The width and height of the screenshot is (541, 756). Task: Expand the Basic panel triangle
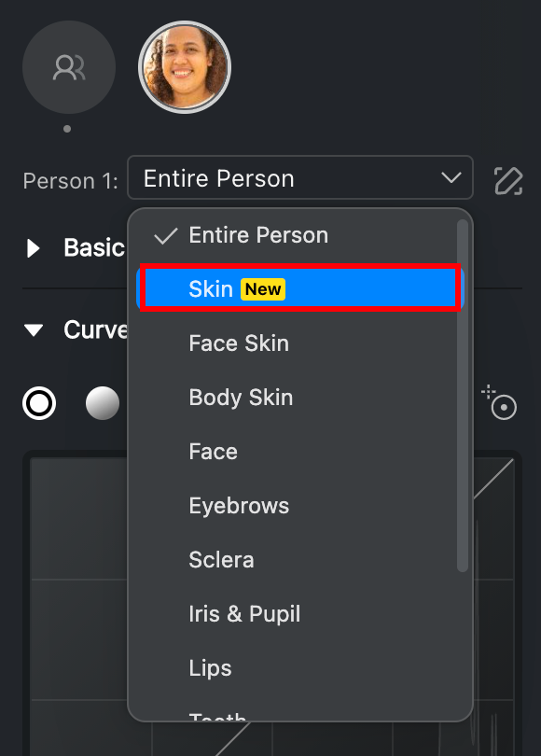(x=34, y=248)
